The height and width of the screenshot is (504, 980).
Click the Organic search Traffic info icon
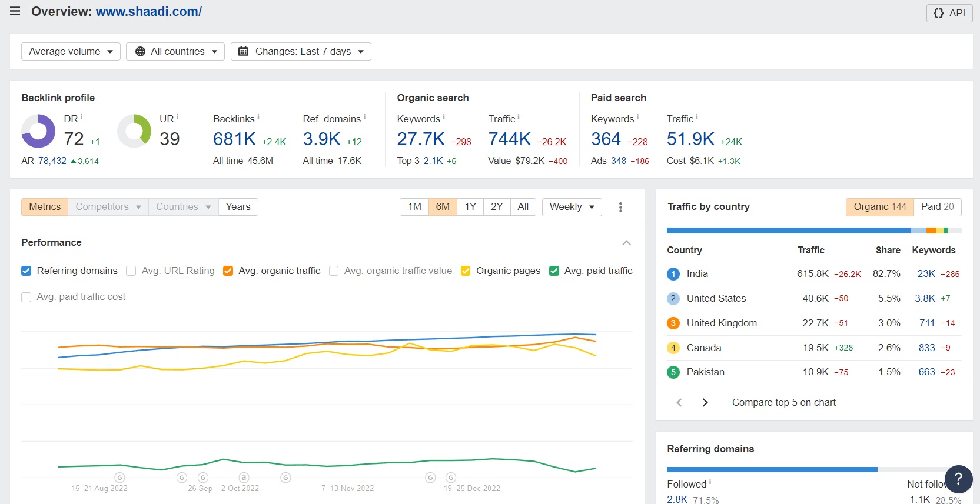(518, 116)
